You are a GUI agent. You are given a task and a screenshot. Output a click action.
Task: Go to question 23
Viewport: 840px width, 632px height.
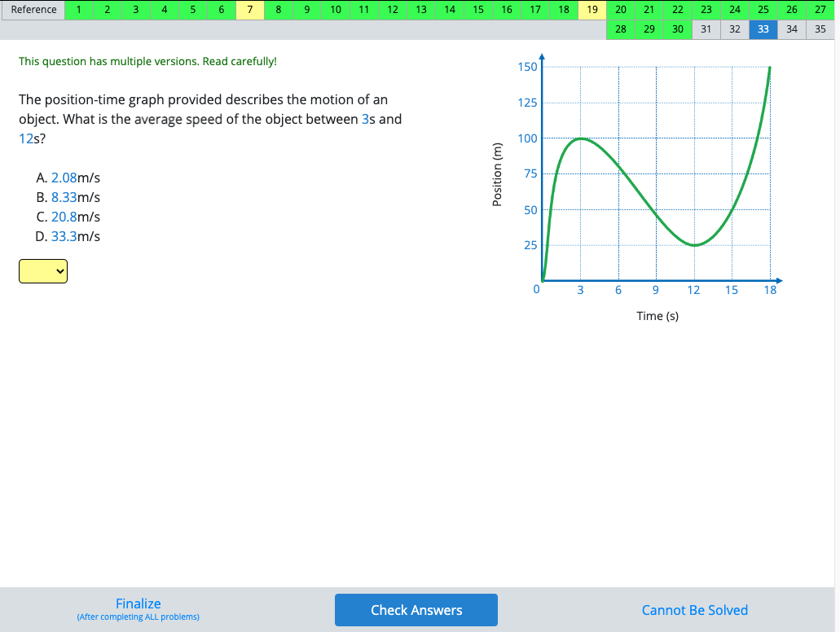tap(706, 10)
